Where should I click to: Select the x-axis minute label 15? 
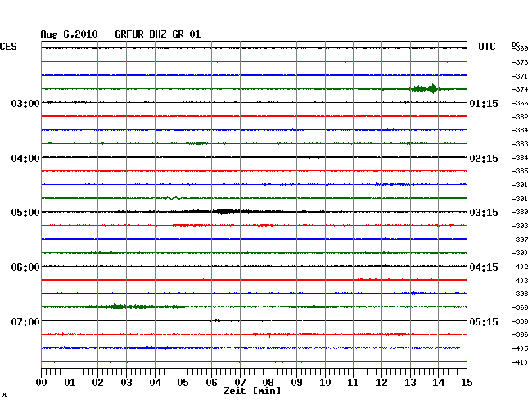[467, 383]
